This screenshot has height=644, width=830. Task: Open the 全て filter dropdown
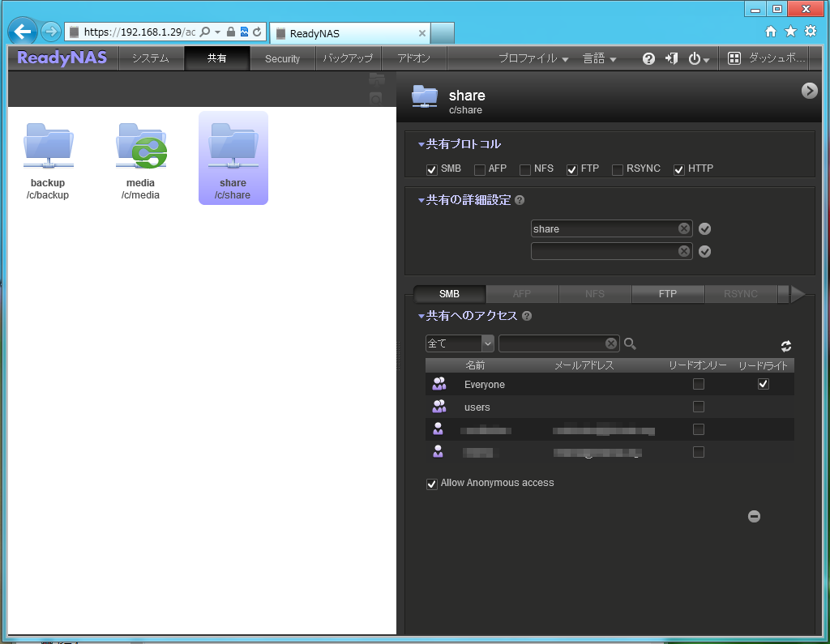(x=487, y=343)
